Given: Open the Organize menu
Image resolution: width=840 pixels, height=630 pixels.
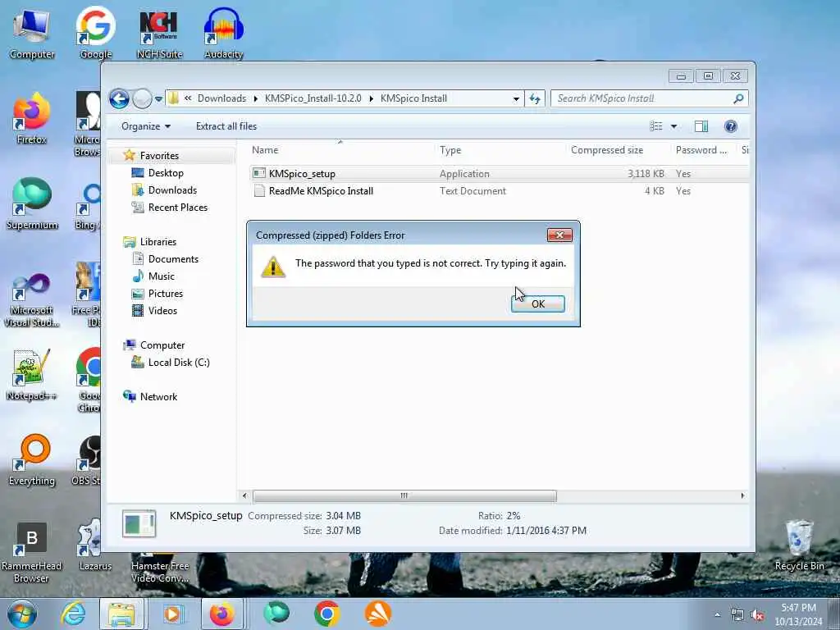Looking at the screenshot, I should [x=146, y=126].
